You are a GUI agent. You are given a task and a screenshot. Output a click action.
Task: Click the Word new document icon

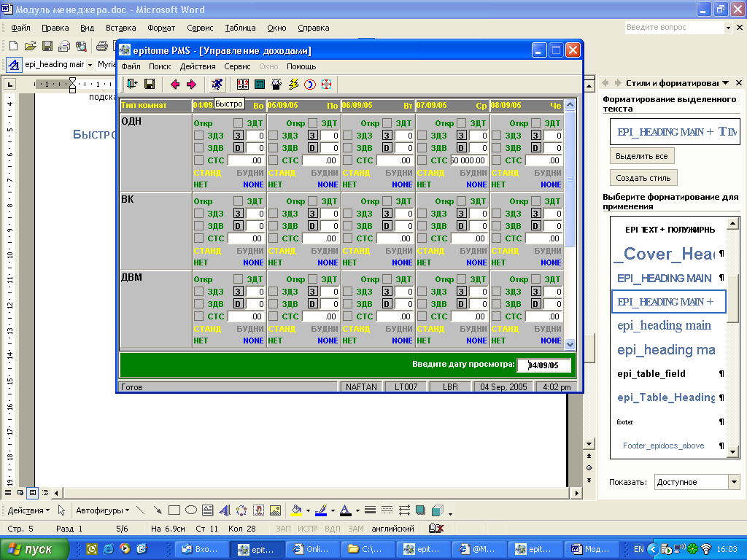(13, 46)
